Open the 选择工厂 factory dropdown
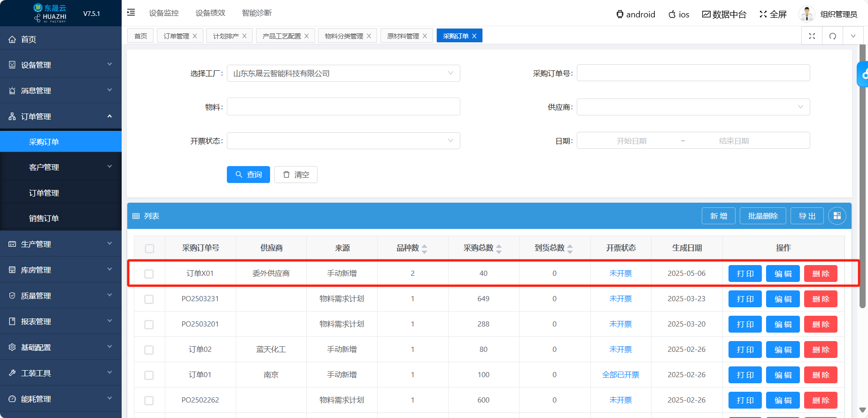Screen dimensions: 868x418 (x=343, y=73)
